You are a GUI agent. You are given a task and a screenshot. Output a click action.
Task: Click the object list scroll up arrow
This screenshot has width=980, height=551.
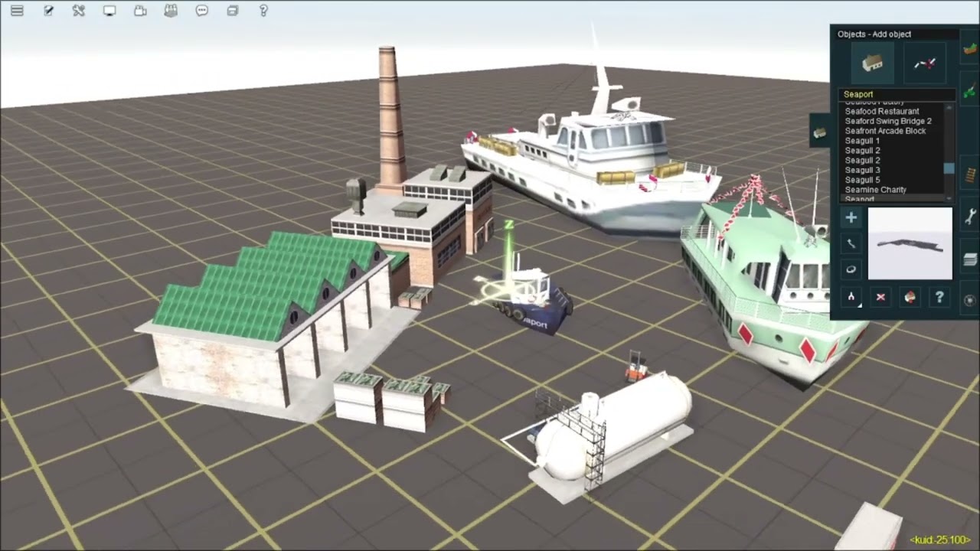[950, 107]
